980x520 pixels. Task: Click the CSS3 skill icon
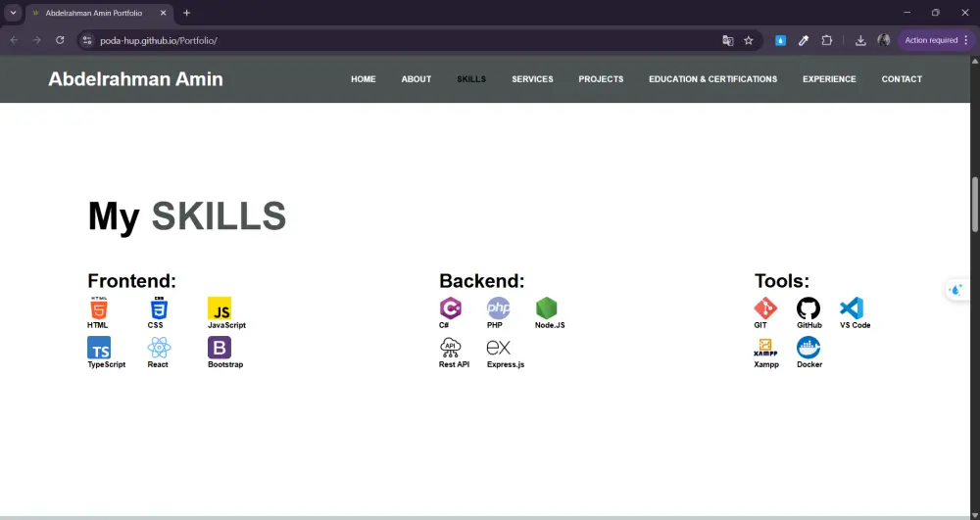[x=159, y=307]
